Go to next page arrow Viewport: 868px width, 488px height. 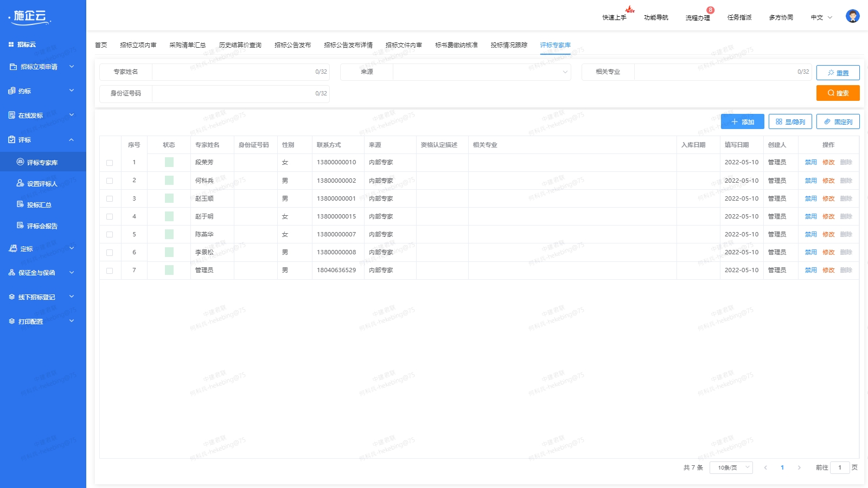click(799, 467)
